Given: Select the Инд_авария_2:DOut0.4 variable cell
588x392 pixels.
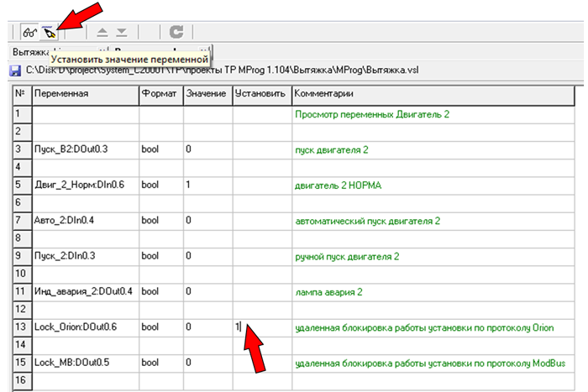Looking at the screenshot, I should pyautogui.click(x=84, y=291).
